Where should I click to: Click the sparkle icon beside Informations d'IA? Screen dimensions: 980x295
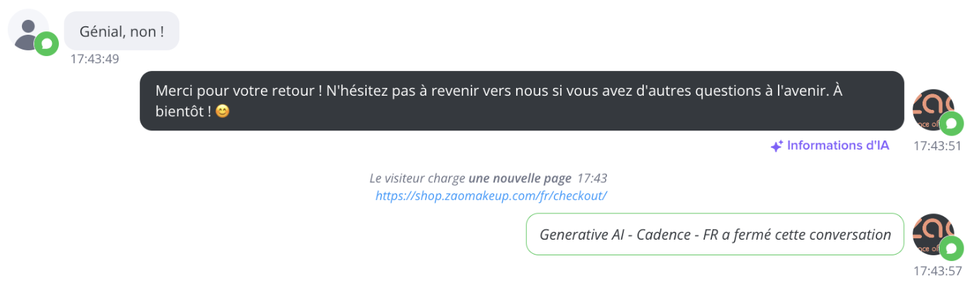pos(776,146)
